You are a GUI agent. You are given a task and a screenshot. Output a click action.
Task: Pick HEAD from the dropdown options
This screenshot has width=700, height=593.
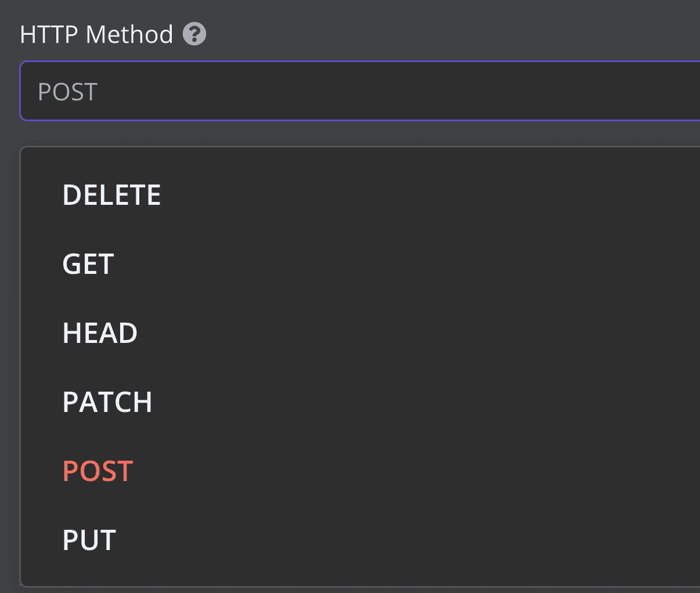(x=100, y=333)
